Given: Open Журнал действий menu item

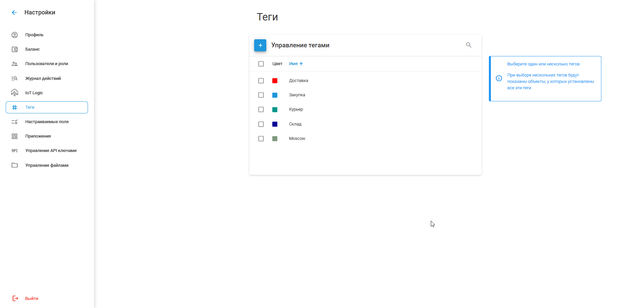Looking at the screenshot, I should pyautogui.click(x=43, y=79).
